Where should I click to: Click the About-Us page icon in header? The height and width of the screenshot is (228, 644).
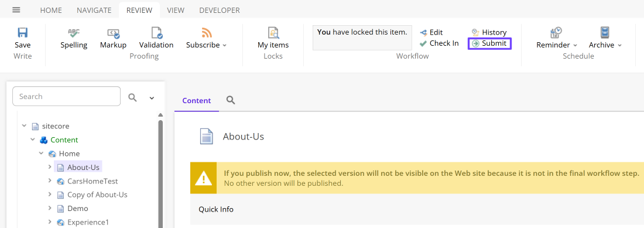pos(207,136)
